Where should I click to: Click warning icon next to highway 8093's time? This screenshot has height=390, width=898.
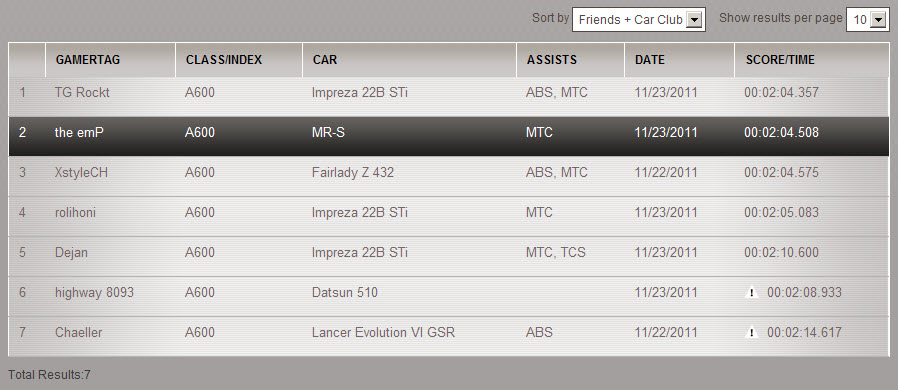click(x=751, y=293)
